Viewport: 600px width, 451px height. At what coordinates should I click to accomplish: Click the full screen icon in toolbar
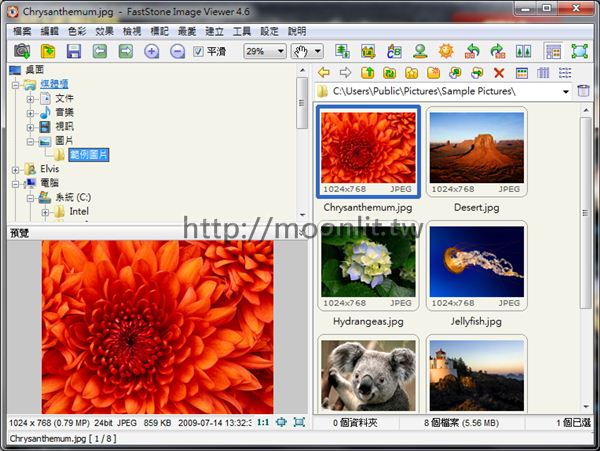(579, 51)
